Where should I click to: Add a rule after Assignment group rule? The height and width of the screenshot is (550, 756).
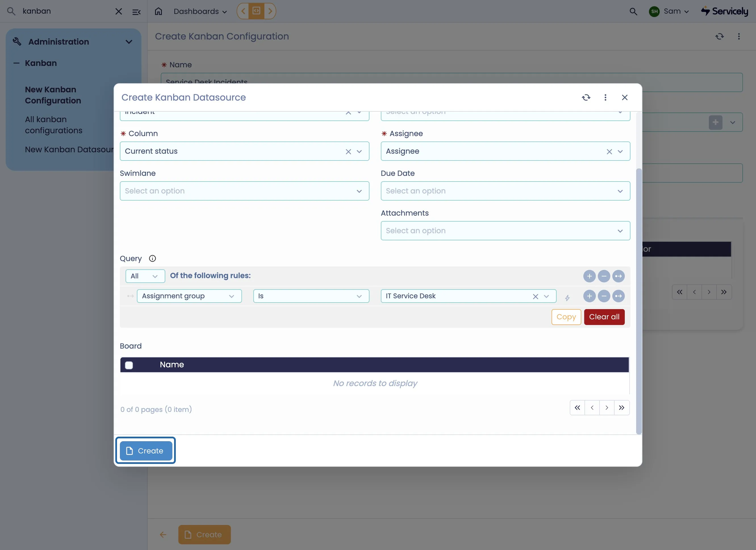point(589,296)
